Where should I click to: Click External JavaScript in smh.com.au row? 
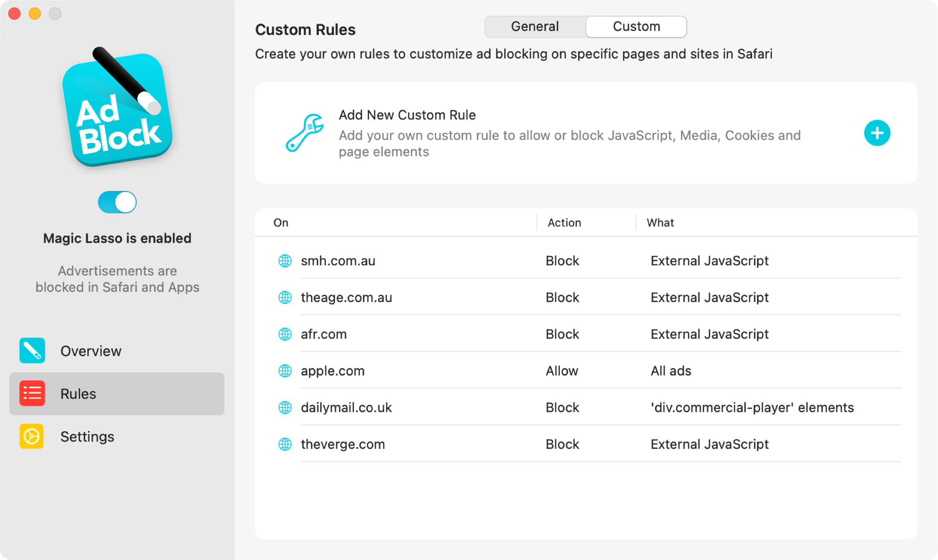point(709,261)
